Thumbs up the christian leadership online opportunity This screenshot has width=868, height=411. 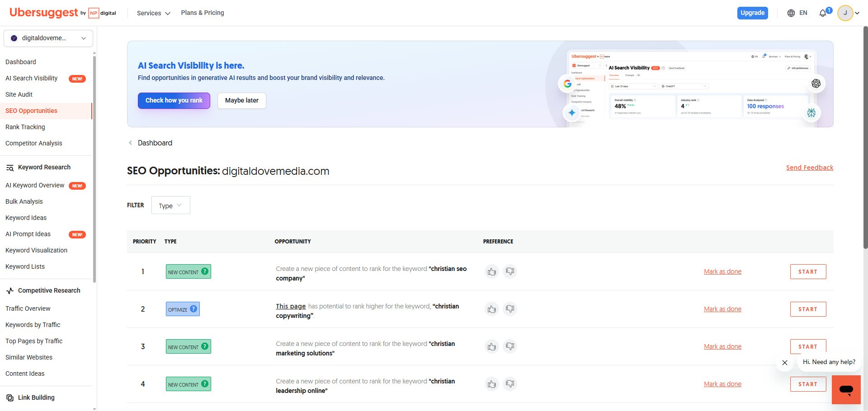(x=491, y=384)
